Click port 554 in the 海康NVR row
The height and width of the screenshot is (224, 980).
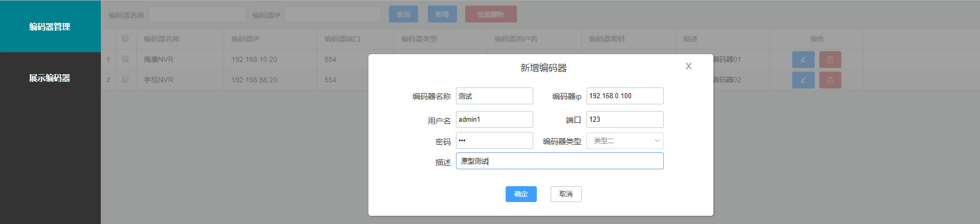pyautogui.click(x=331, y=59)
